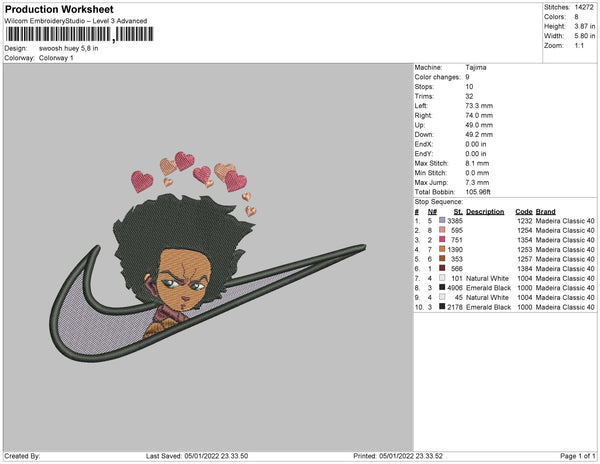This screenshot has width=600, height=464.
Task: Click the Stops value '10'
Action: point(469,86)
